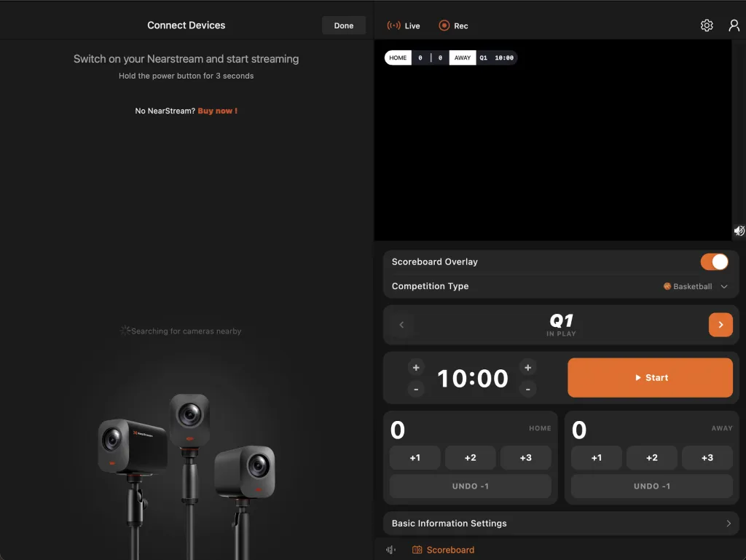The height and width of the screenshot is (560, 746).
Task: Advance to next period with orange arrow icon
Action: point(721,324)
